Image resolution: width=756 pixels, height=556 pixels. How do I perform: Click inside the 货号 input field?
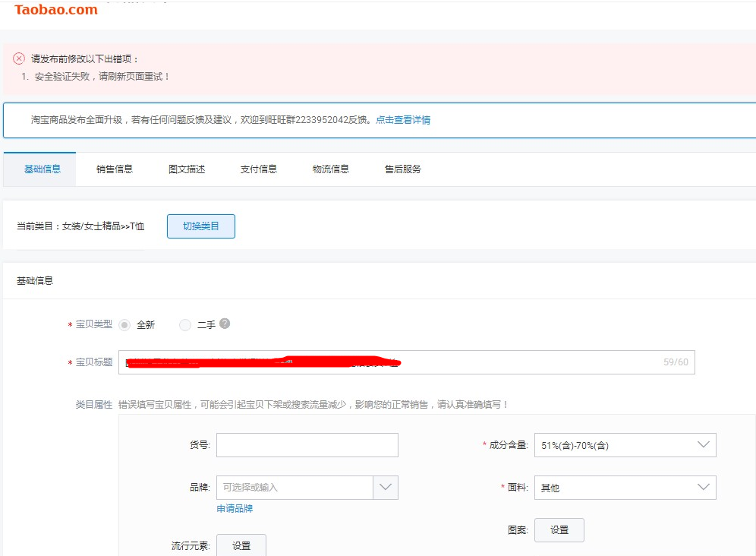307,445
